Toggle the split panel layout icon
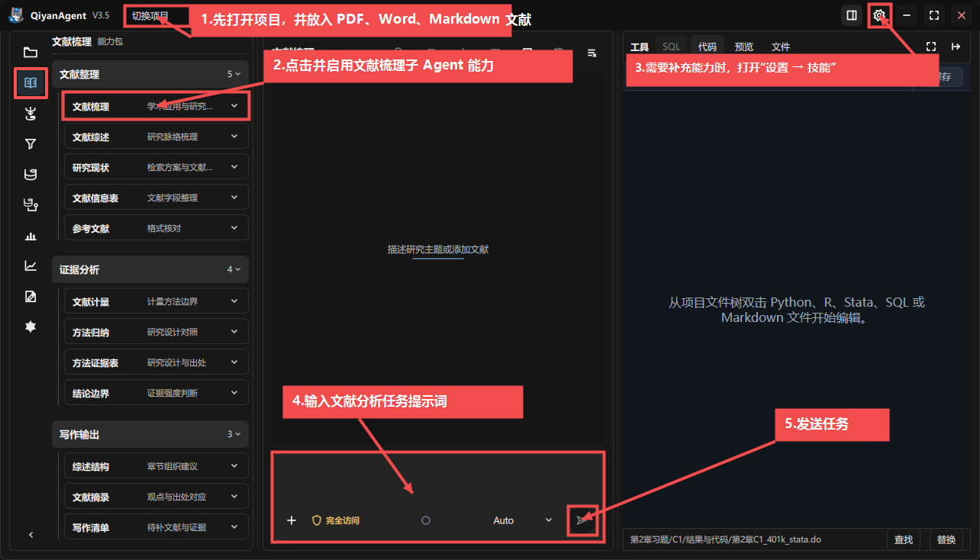Image resolution: width=980 pixels, height=560 pixels. tap(852, 15)
